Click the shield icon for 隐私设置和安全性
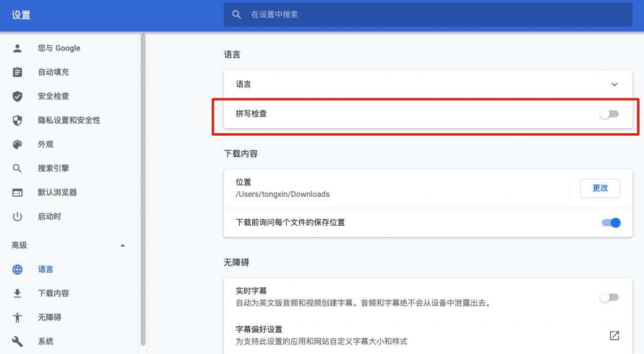The height and width of the screenshot is (354, 644). click(x=17, y=120)
